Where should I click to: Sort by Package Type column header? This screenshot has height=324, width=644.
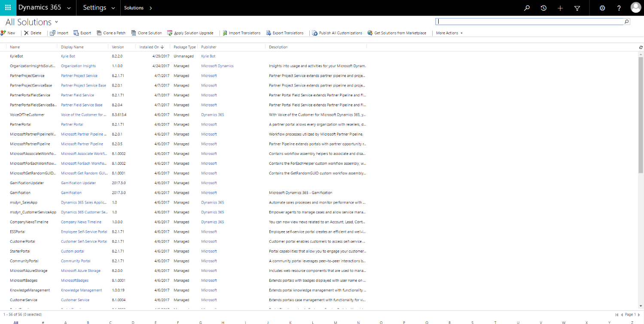(184, 47)
